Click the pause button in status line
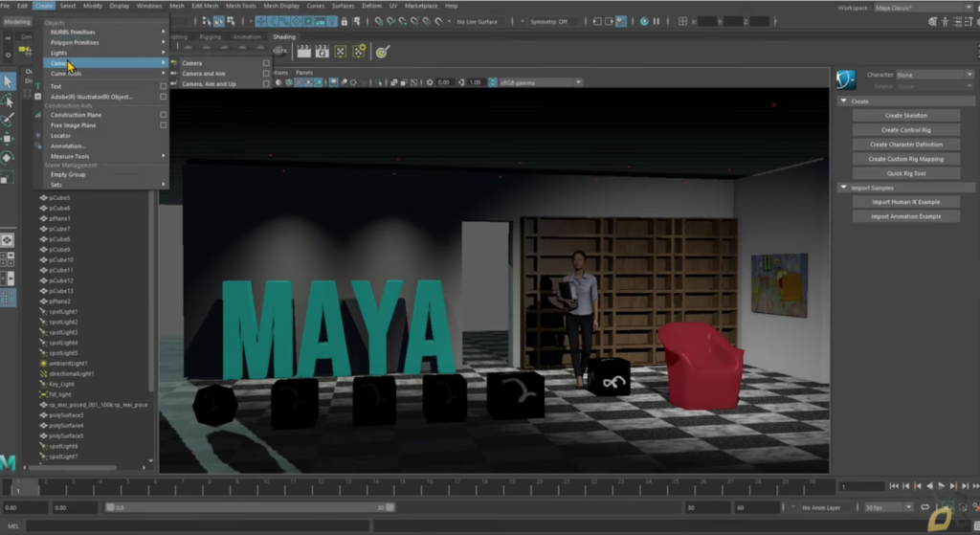The image size is (980, 535). point(657,21)
